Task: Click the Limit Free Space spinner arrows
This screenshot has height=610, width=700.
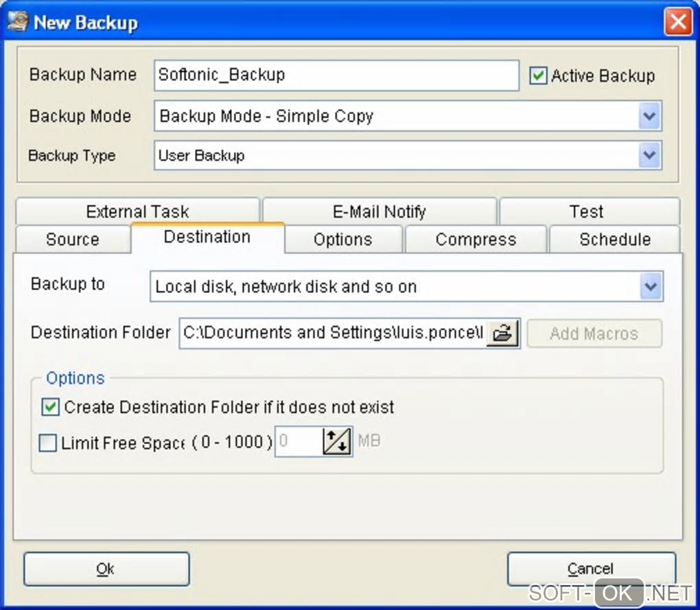Action: 337,441
